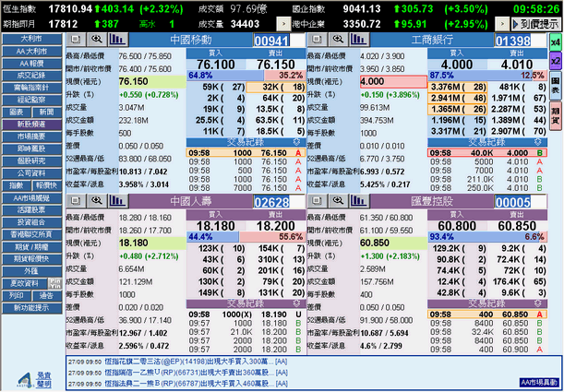Click the 指數 sidebar button

[17, 185]
